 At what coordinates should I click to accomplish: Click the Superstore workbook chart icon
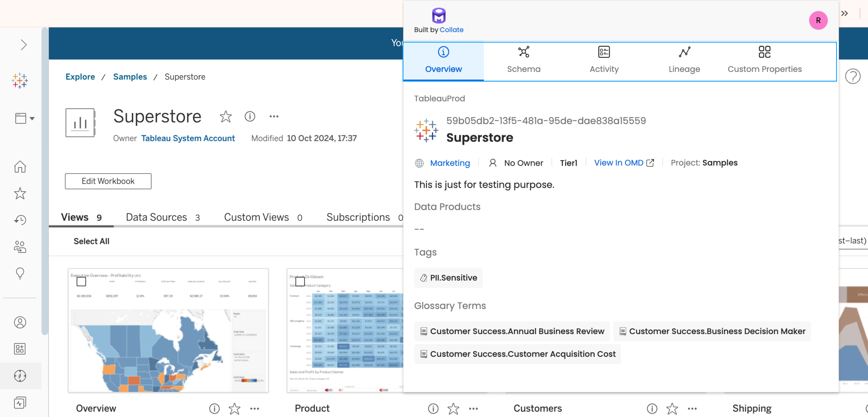[x=80, y=123]
